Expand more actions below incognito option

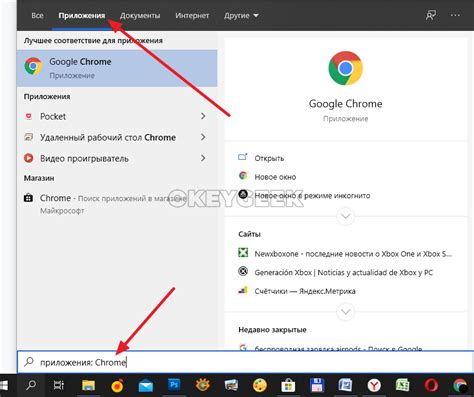pyautogui.click(x=346, y=216)
